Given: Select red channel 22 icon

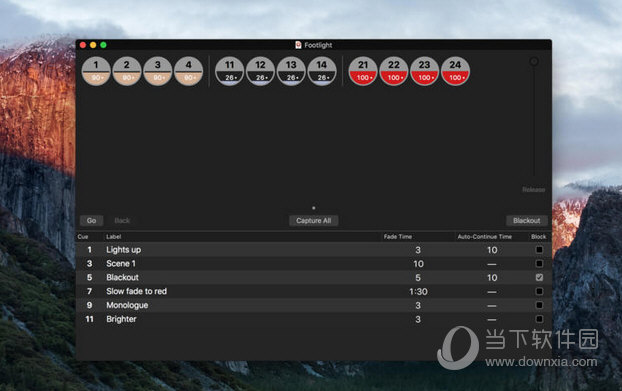Looking at the screenshot, I should coord(394,71).
